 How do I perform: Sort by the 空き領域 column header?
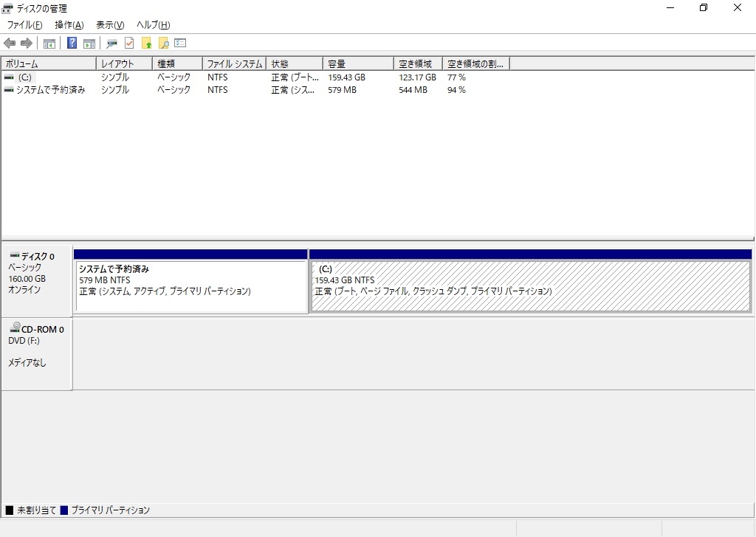418,63
